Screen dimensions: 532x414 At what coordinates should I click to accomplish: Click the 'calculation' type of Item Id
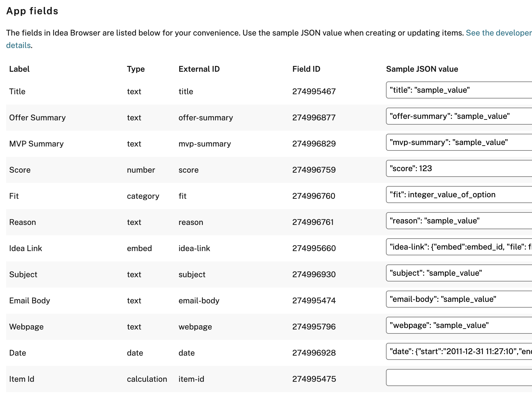click(x=147, y=379)
